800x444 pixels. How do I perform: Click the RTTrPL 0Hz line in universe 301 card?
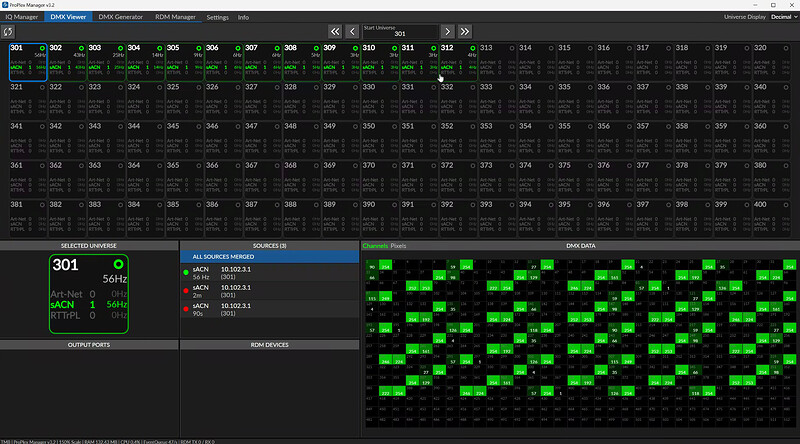[89, 315]
